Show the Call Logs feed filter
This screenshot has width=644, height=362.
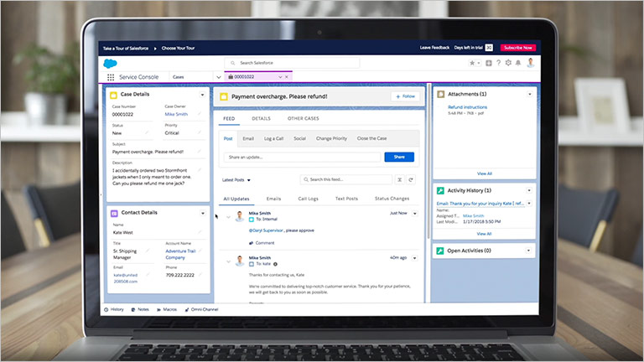click(307, 199)
